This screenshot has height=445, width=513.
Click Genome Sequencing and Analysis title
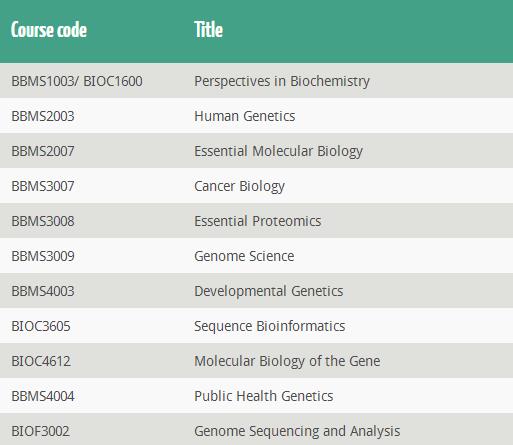(297, 431)
